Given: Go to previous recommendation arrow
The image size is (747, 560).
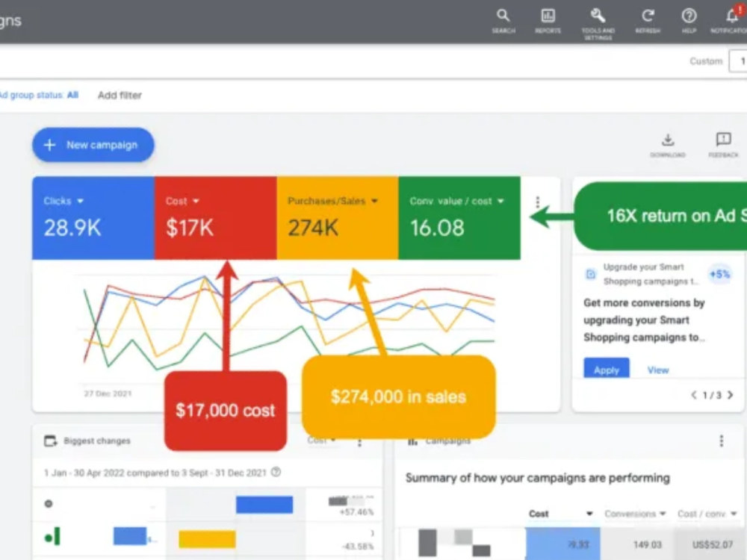Looking at the screenshot, I should click(694, 395).
